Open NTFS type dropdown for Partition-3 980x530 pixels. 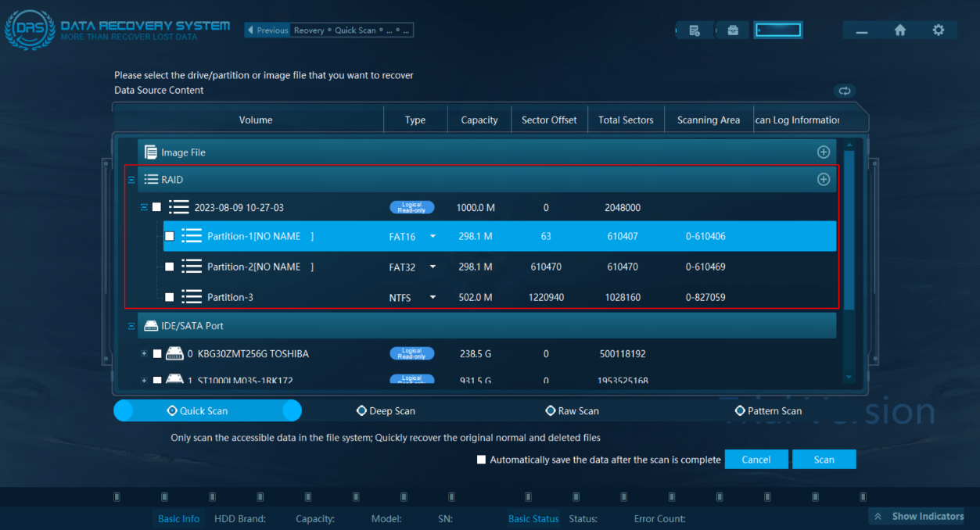coord(433,298)
